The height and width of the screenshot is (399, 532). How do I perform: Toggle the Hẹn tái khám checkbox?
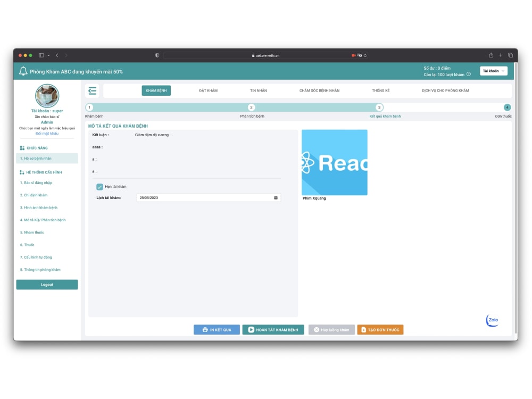click(x=99, y=187)
